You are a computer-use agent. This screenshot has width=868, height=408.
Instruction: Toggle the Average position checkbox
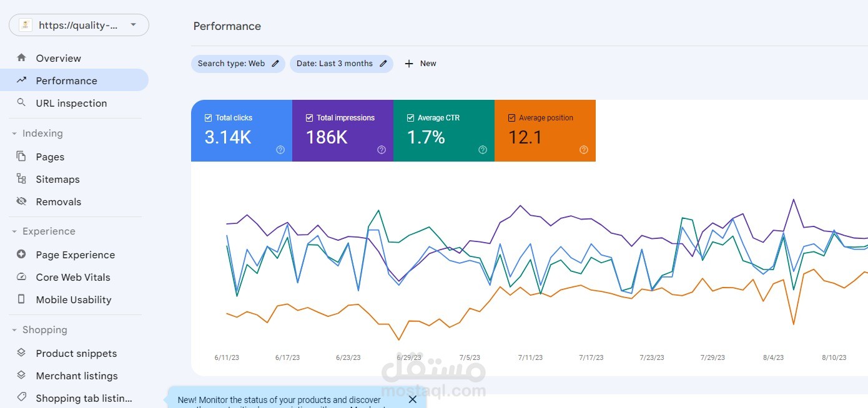tap(512, 117)
